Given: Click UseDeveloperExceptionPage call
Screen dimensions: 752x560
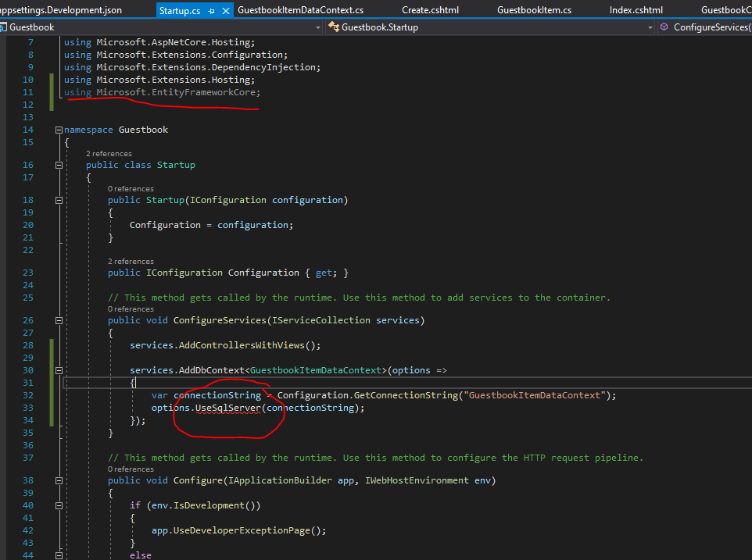Looking at the screenshot, I should (242, 530).
